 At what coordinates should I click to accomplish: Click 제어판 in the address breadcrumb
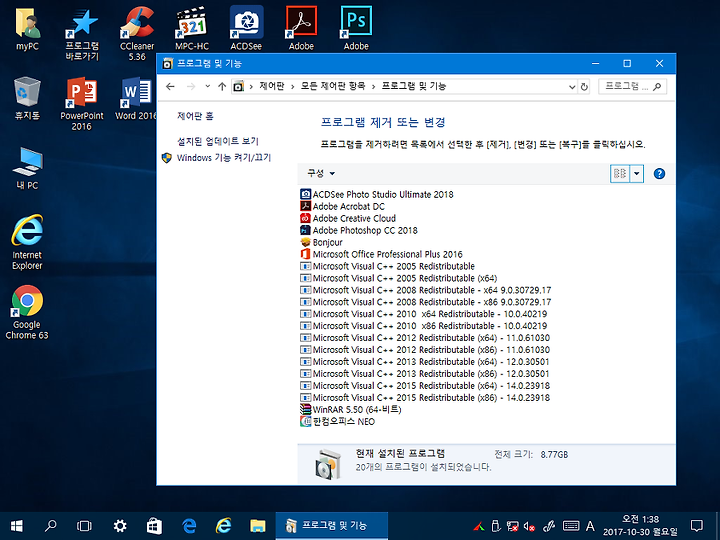[271, 86]
